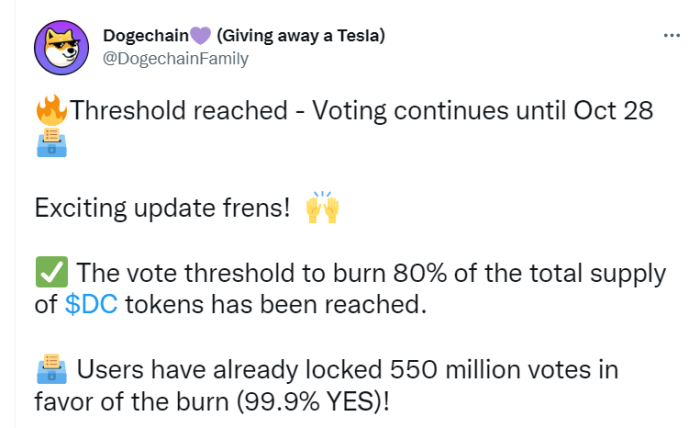This screenshot has height=428, width=700.
Task: Click the ballot box emoji before Users
Action: [x=51, y=369]
